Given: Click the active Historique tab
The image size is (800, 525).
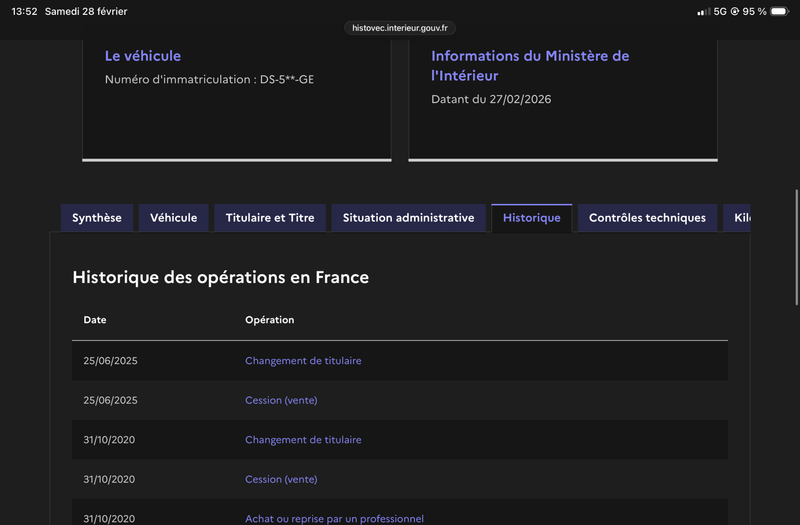Looking at the screenshot, I should click(x=532, y=218).
